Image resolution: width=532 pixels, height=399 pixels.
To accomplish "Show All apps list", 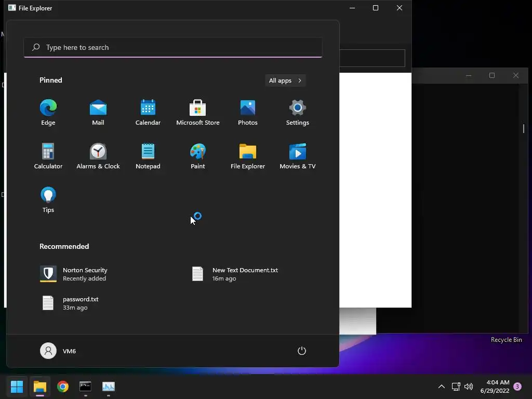I will click(285, 81).
